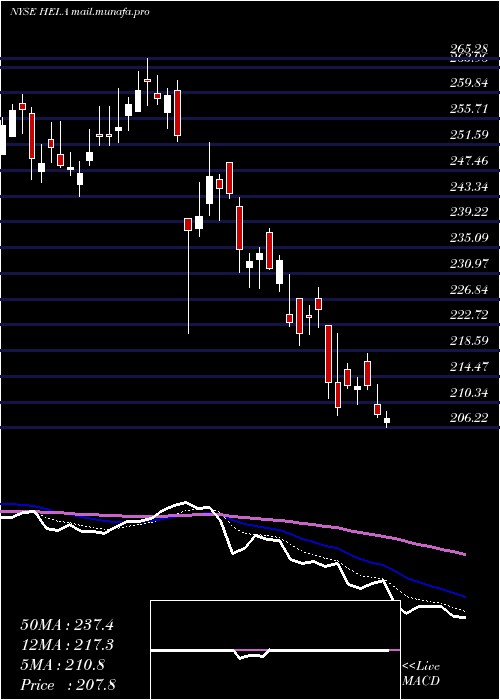Screen dimensions: 500x700
Task: Click the 239.22 price axis label
Action: tap(469, 212)
